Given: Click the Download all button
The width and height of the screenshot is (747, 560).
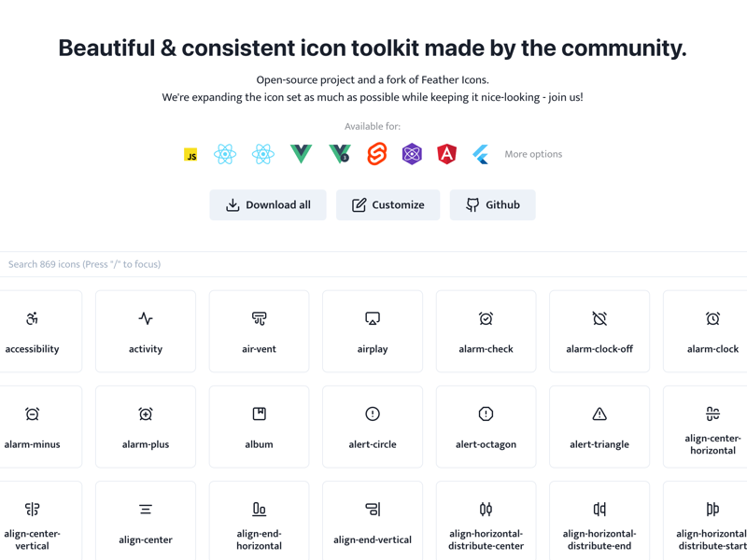Looking at the screenshot, I should click(x=268, y=204).
